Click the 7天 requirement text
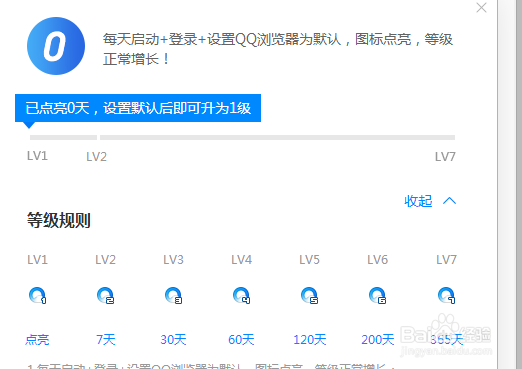Image resolution: width=522 pixels, height=369 pixels. [x=106, y=340]
